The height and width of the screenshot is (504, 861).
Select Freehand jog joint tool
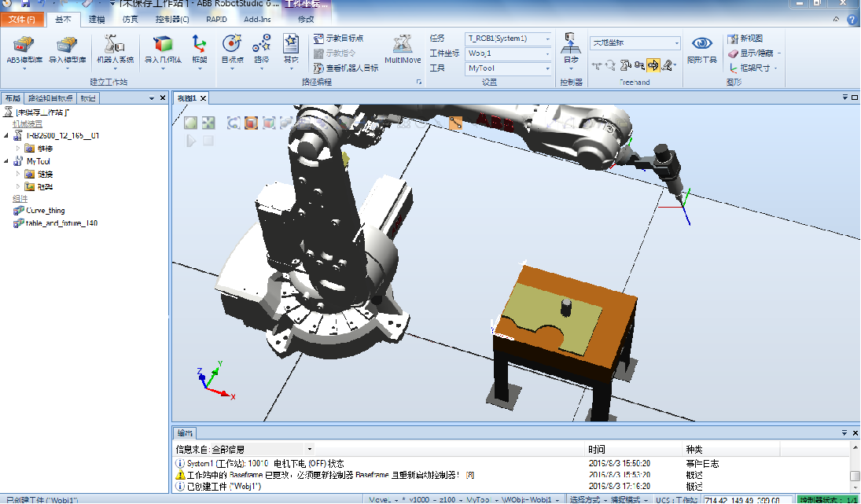pos(625,66)
